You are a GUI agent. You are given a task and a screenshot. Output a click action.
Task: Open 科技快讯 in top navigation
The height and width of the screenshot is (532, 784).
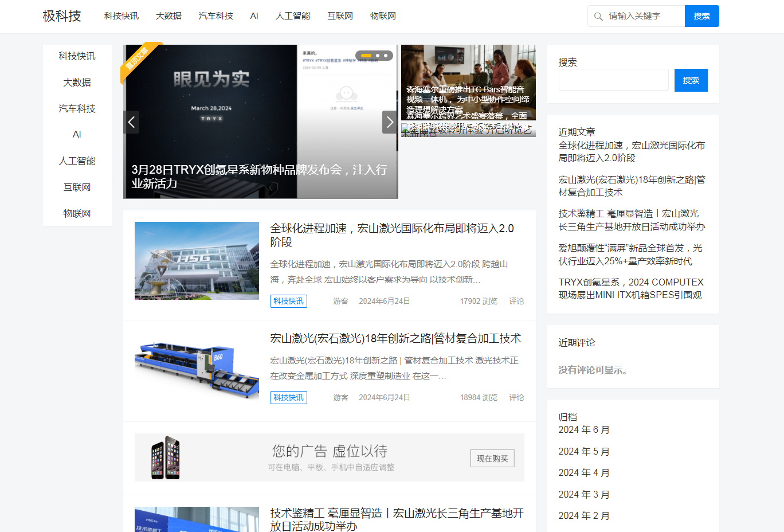121,16
